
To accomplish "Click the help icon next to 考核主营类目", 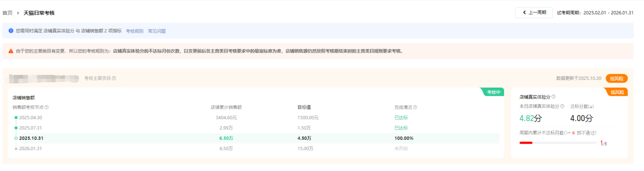I will 114,78.
